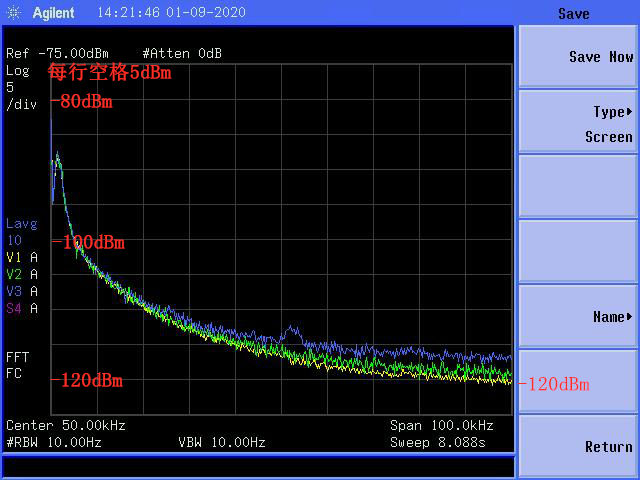Toggle the V2 trace indicator
Screen dimensions: 640x480
(x=21, y=274)
